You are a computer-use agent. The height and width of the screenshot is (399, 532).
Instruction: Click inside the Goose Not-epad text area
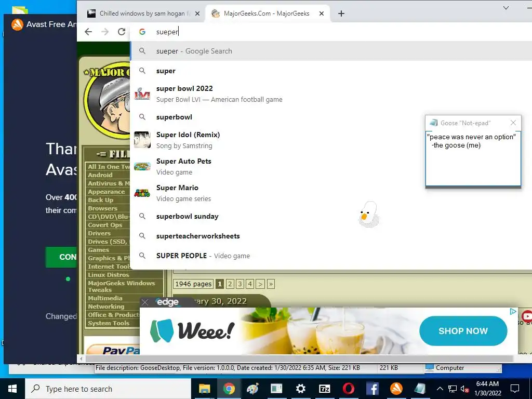(x=473, y=159)
